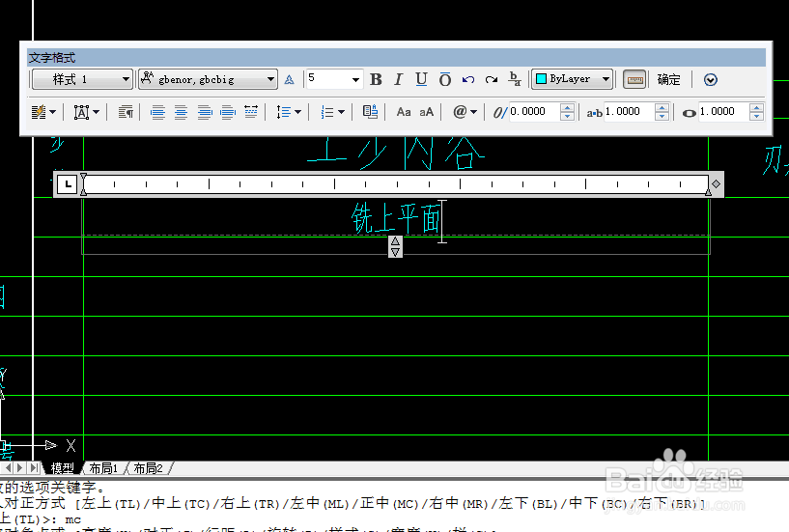Screen dimensions: 789x532
Task: Toggle Underline formatting
Action: 422,79
